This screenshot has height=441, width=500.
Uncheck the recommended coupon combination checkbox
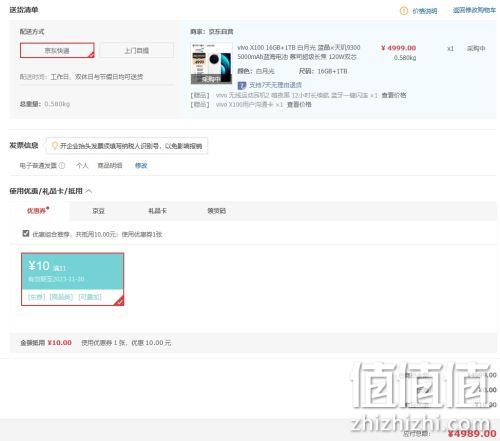point(26,233)
